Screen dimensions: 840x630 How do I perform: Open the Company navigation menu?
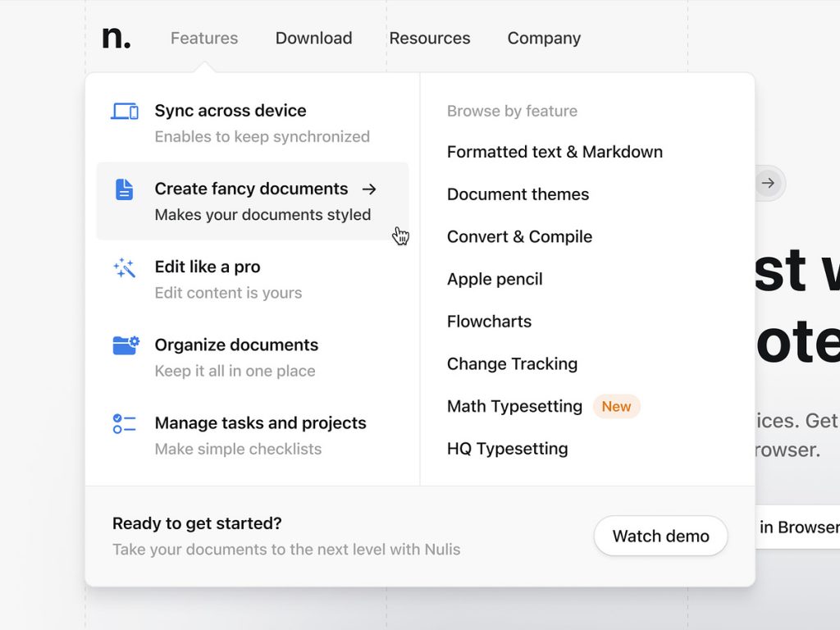543,38
